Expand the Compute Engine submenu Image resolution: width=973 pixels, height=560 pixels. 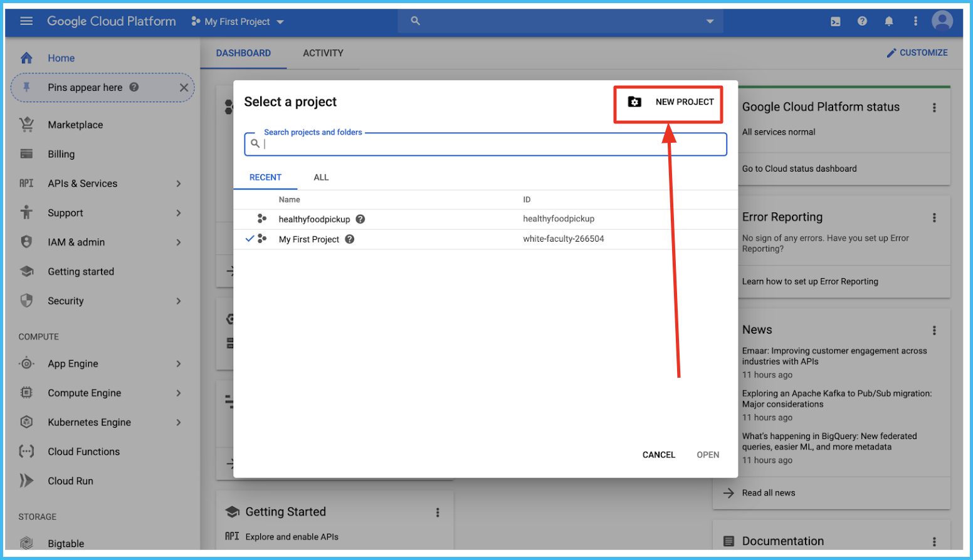click(179, 393)
